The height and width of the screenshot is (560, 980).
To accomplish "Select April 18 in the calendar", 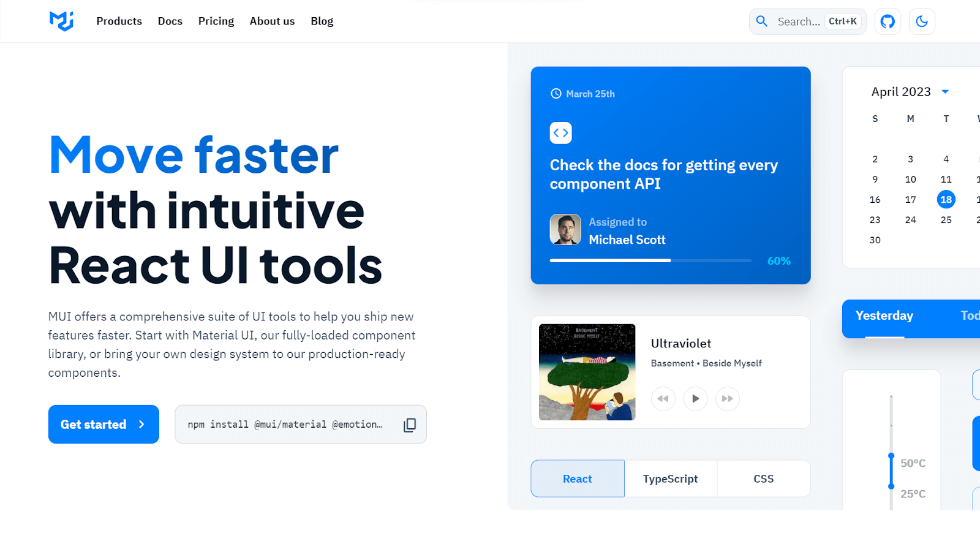I will click(x=946, y=200).
